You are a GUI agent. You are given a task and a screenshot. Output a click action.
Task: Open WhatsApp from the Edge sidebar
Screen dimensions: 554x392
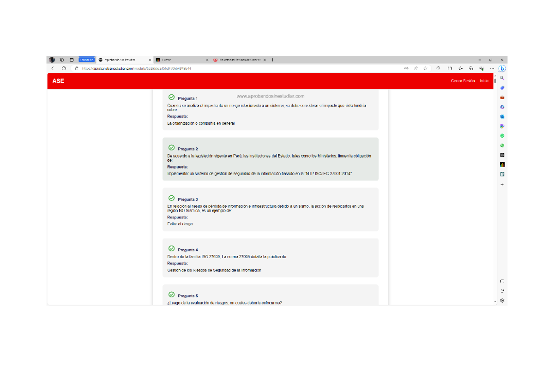pyautogui.click(x=502, y=145)
